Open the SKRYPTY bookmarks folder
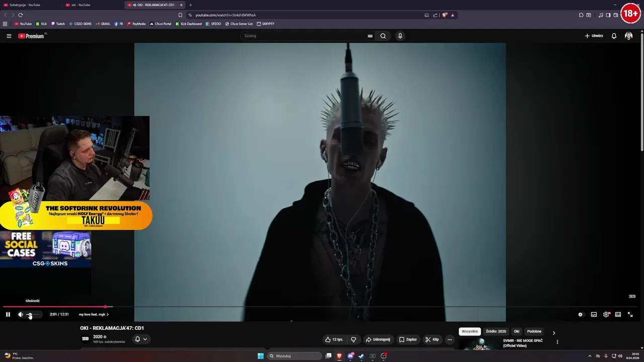The height and width of the screenshot is (362, 644). [266, 24]
